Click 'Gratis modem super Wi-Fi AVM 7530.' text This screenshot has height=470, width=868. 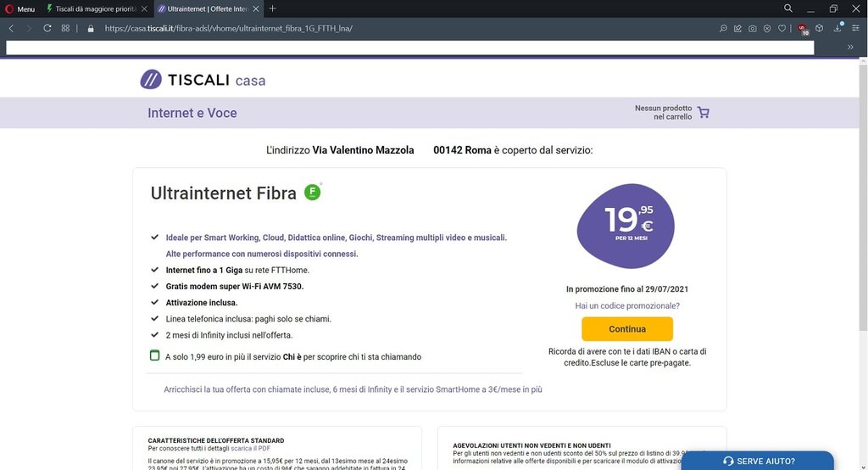click(x=235, y=287)
